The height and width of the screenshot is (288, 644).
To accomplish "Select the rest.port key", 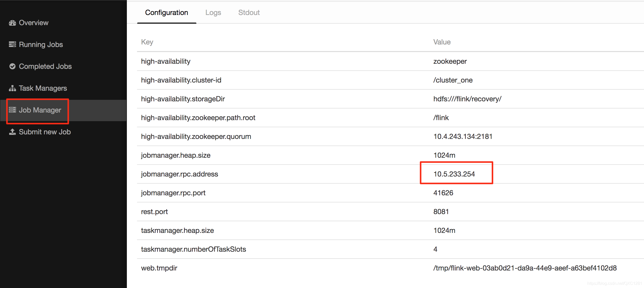I will [154, 212].
